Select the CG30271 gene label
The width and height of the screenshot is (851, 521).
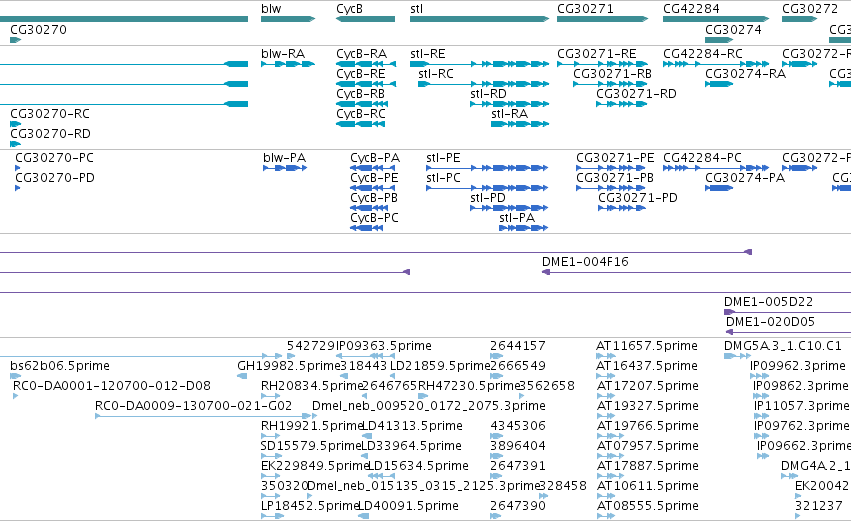point(585,9)
